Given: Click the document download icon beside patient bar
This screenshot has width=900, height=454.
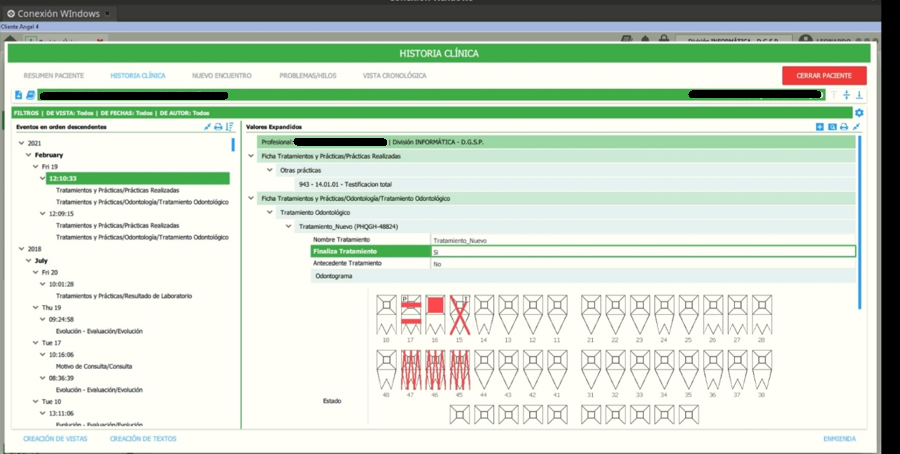Looking at the screenshot, I should click(x=18, y=95).
